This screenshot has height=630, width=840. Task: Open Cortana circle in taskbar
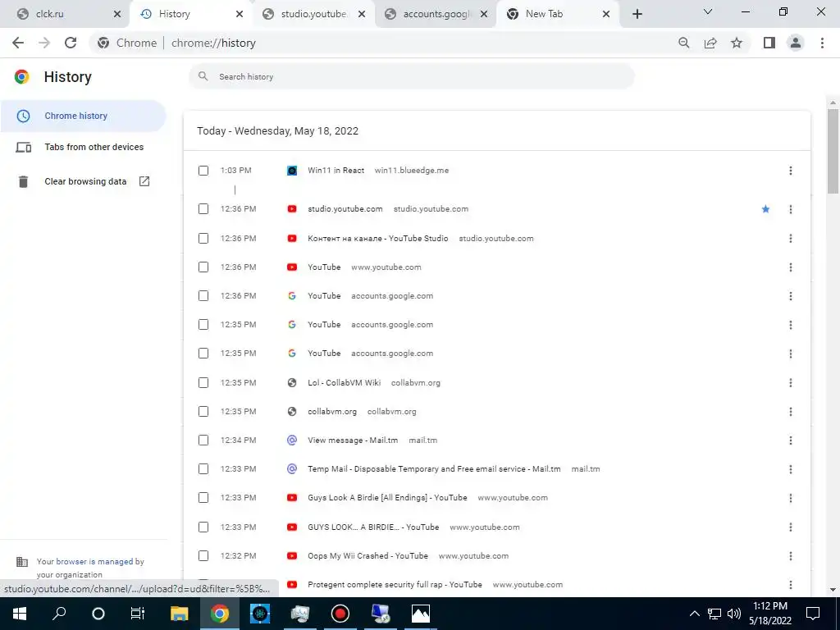[x=98, y=614]
